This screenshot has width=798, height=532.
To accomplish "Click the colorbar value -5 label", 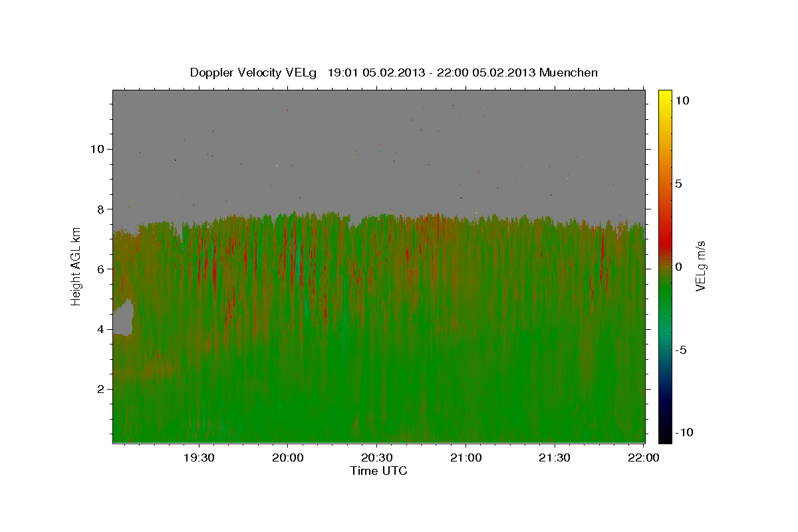I will [682, 350].
